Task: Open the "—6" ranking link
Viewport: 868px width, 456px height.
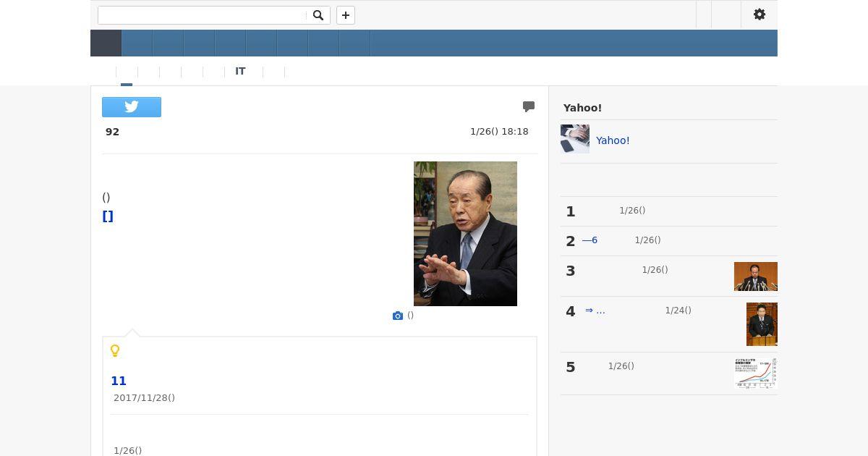Action: coord(590,240)
